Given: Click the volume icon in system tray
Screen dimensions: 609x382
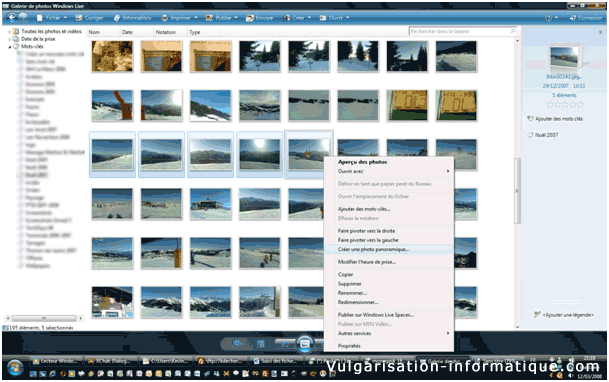Looking at the screenshot, I should point(570,376).
